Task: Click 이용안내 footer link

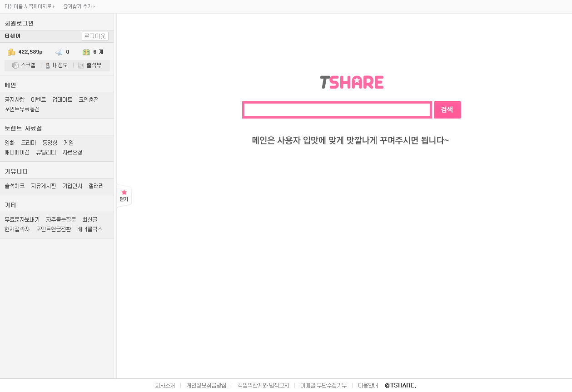Action: [x=368, y=386]
